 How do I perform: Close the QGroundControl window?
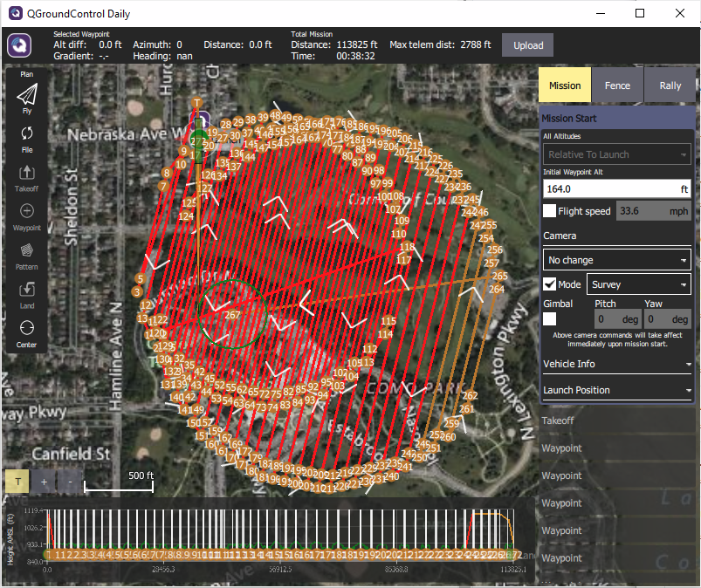click(x=679, y=13)
